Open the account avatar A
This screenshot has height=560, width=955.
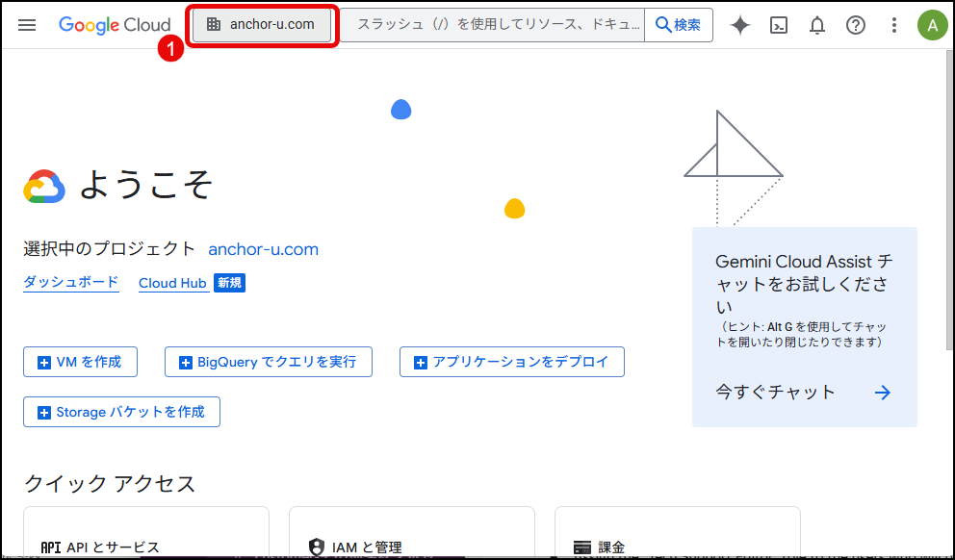coord(932,25)
